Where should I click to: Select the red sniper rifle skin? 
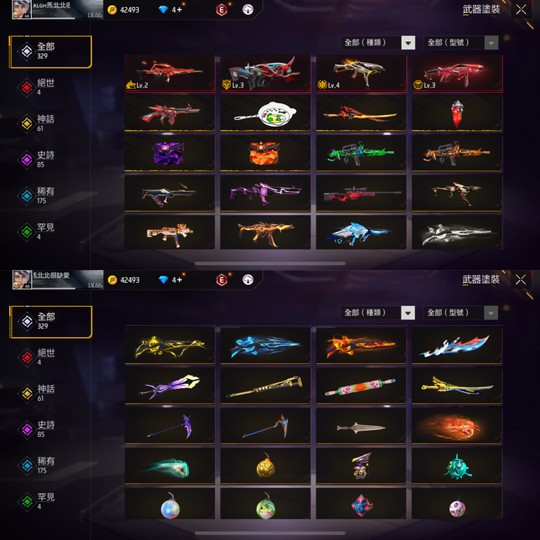(x=361, y=193)
